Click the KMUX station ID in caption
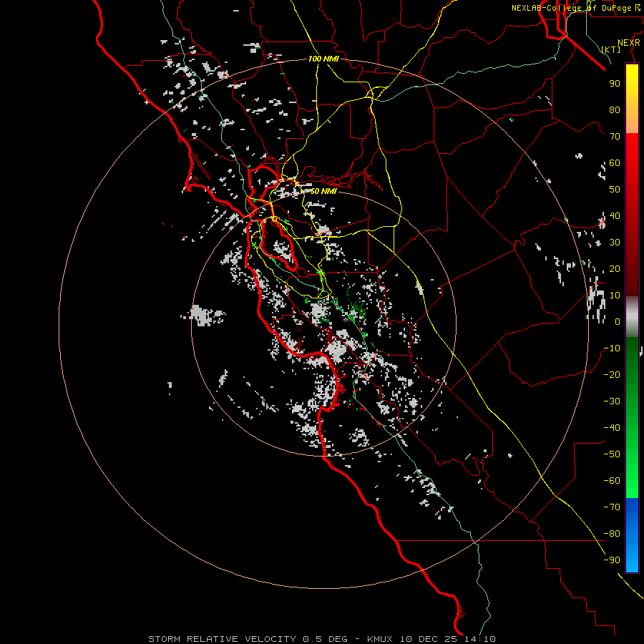Viewport: 644px width, 644px height. click(x=380, y=639)
